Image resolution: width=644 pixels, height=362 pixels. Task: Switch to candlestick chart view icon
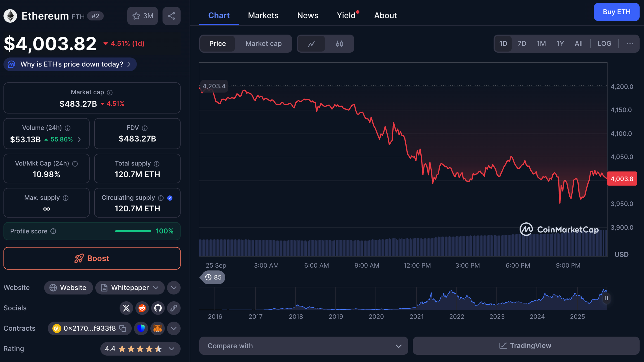click(x=339, y=44)
